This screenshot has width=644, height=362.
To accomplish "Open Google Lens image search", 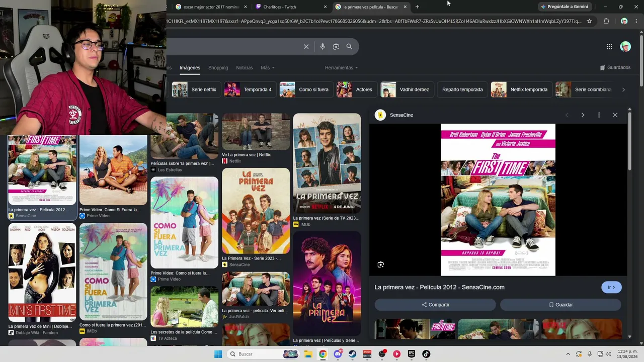I will point(336,47).
